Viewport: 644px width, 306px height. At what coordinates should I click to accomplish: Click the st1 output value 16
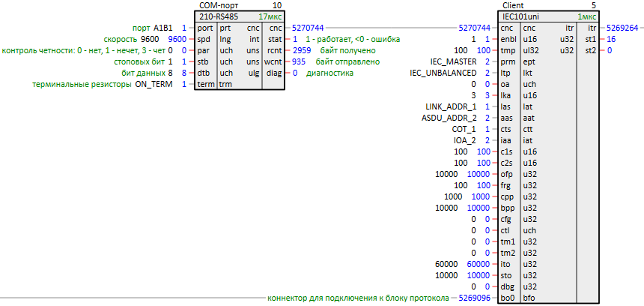[x=611, y=39]
